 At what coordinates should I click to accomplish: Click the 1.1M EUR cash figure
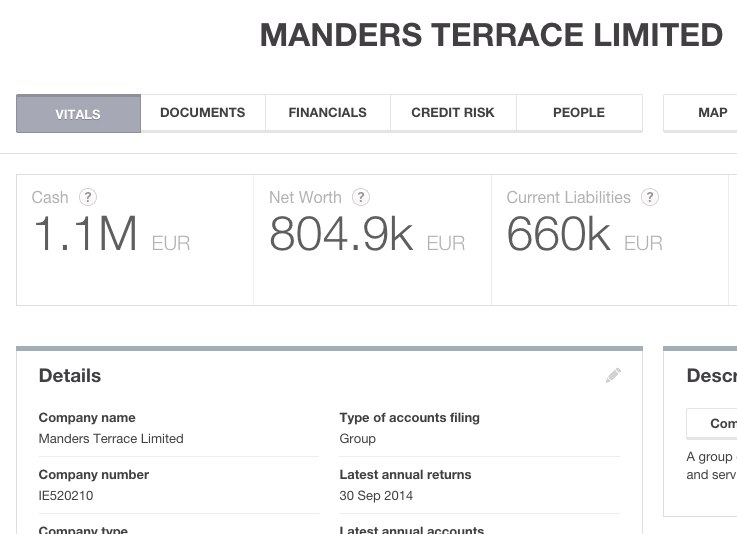pos(112,234)
